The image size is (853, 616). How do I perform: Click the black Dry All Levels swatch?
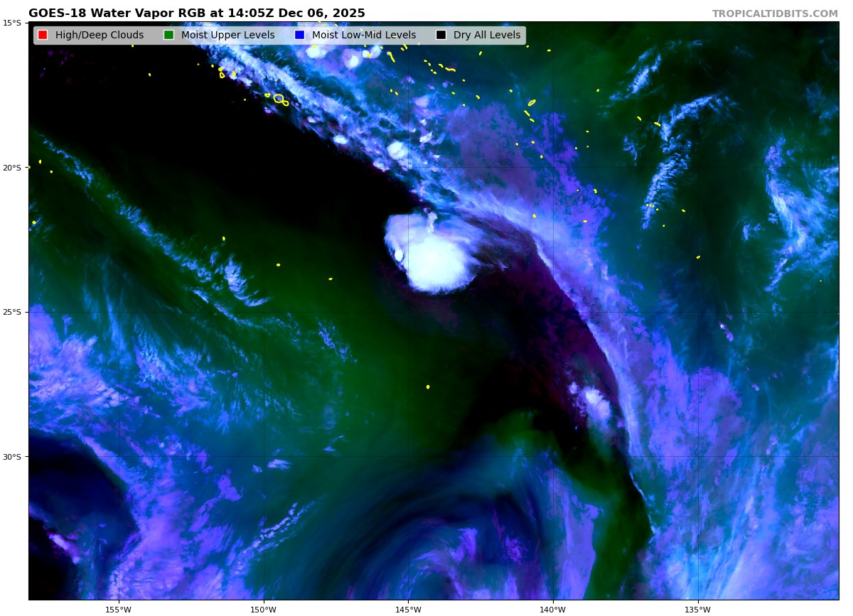point(441,36)
